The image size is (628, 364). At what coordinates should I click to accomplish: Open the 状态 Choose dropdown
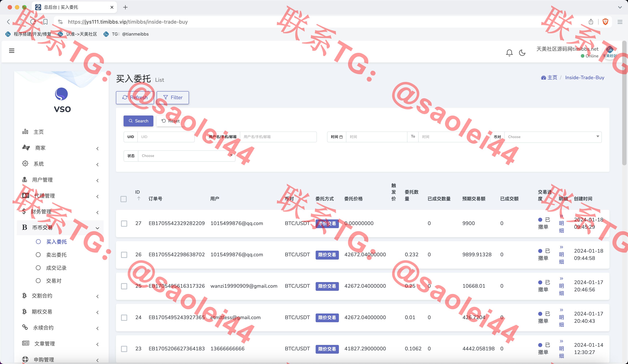(x=186, y=156)
